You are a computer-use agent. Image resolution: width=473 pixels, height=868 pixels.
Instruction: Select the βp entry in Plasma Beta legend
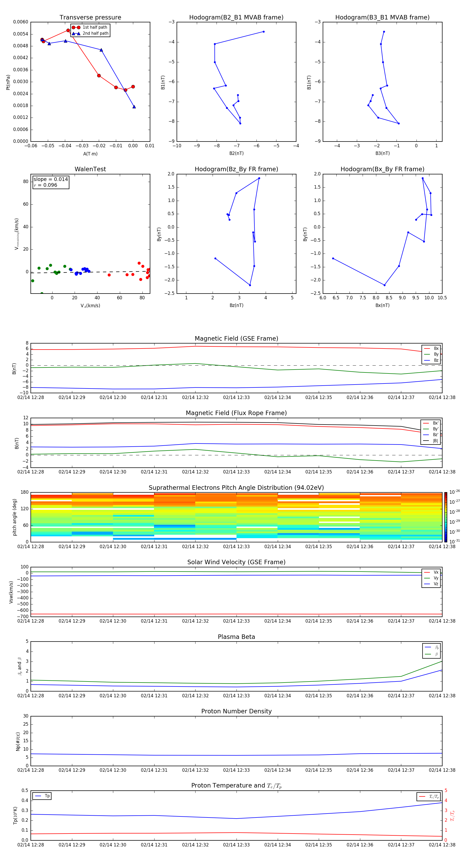[x=432, y=647]
